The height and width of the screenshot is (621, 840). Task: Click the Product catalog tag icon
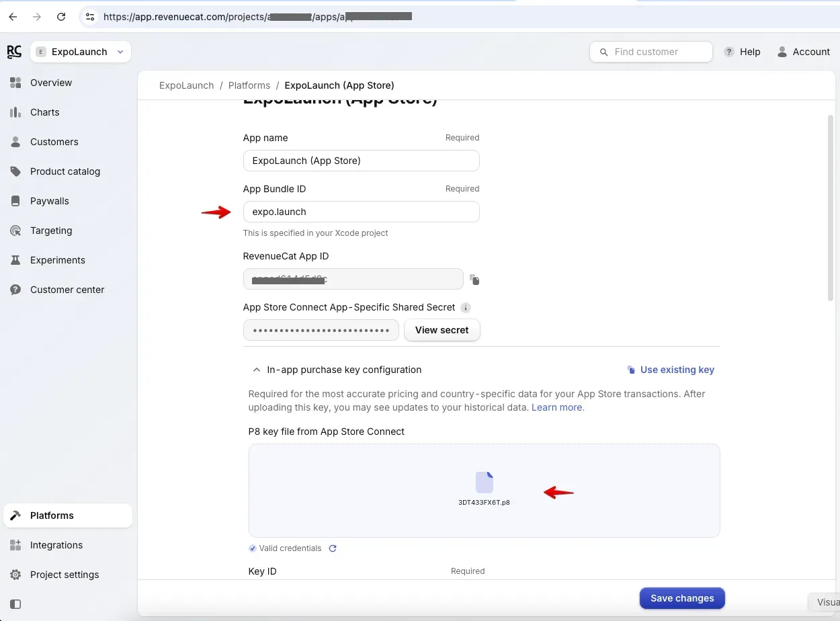[x=15, y=171]
